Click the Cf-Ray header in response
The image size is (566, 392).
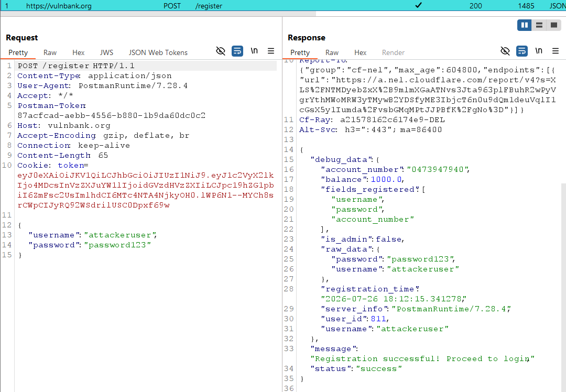pyautogui.click(x=372, y=120)
